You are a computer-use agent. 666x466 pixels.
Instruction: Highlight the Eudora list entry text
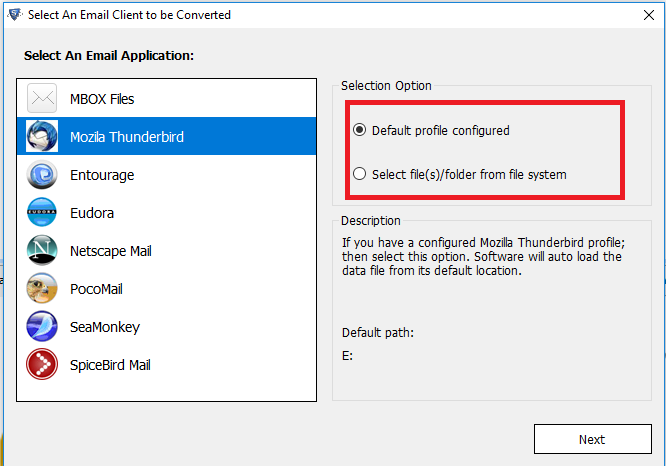pos(92,213)
